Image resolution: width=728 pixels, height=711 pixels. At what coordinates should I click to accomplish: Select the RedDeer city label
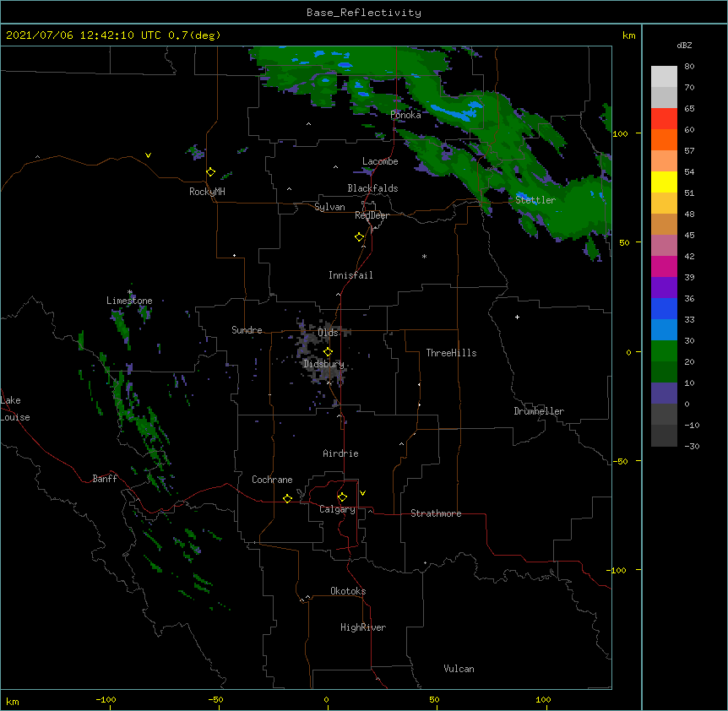point(372,215)
